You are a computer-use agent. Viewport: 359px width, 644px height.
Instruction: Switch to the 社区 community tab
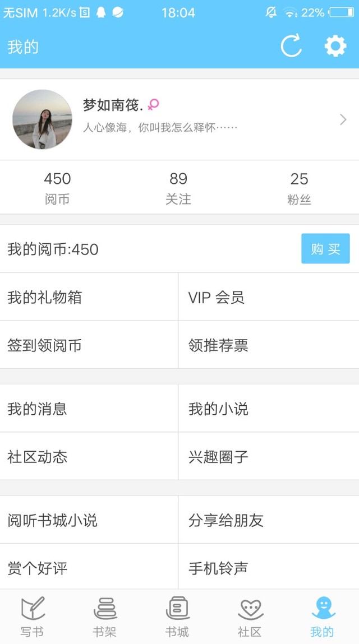(x=250, y=617)
